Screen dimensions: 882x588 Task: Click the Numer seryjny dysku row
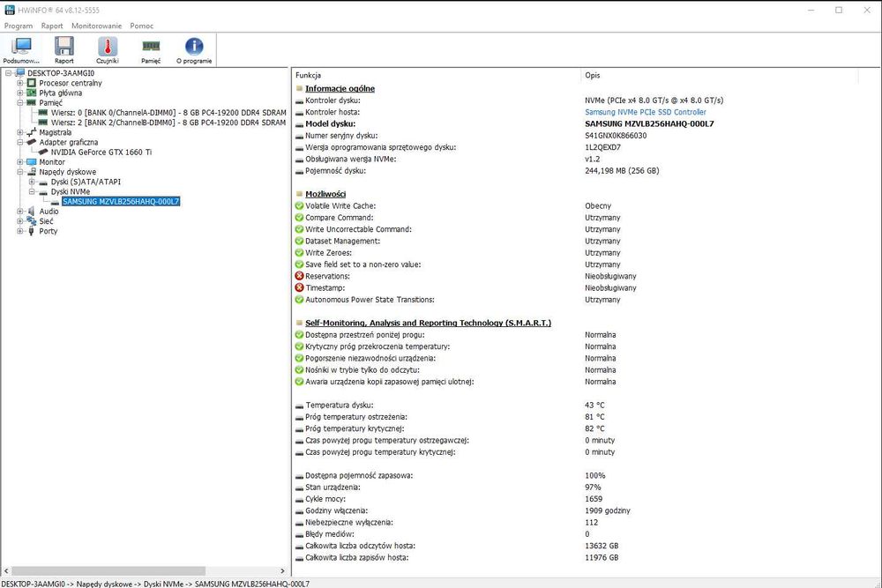tap(585, 136)
